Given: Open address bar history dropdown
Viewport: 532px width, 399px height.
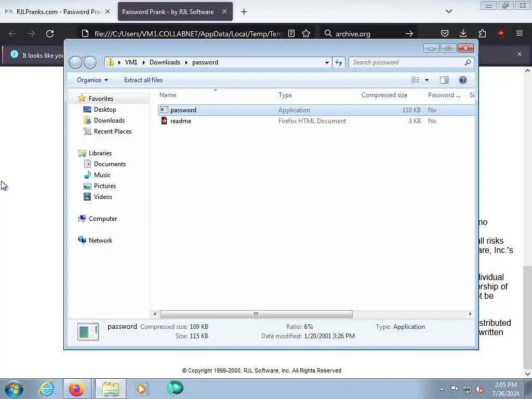Looking at the screenshot, I should point(327,62).
